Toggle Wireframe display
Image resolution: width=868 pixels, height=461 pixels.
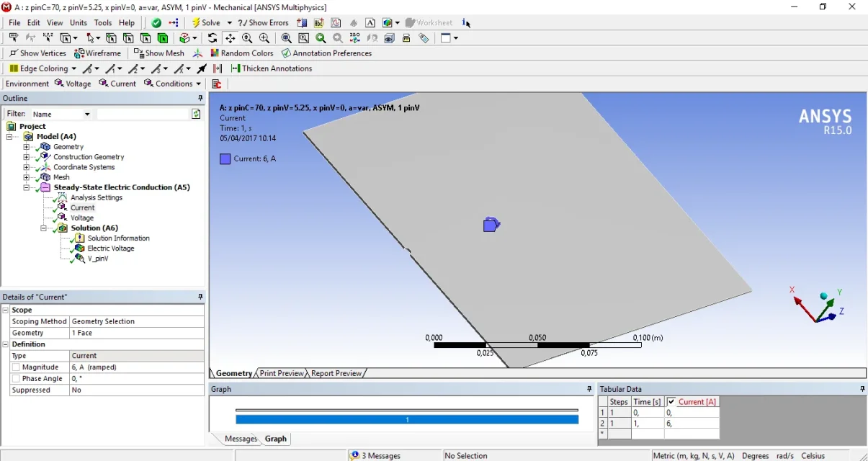(97, 53)
